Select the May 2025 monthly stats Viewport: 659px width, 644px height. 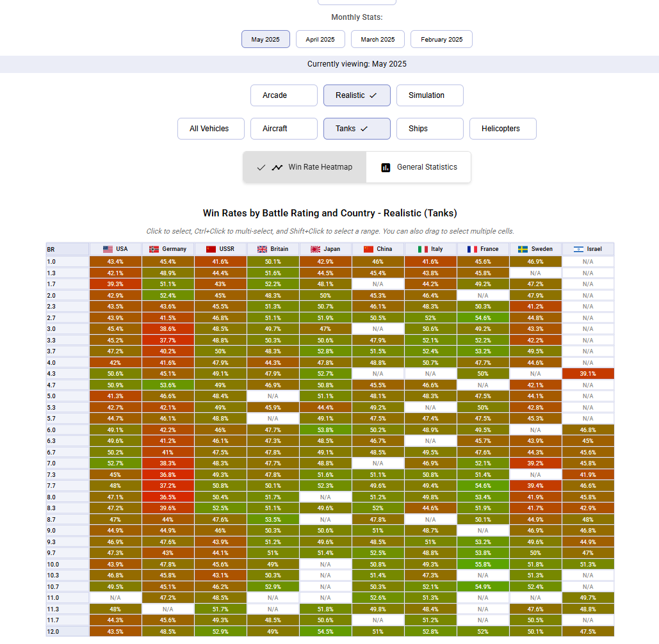(x=266, y=39)
